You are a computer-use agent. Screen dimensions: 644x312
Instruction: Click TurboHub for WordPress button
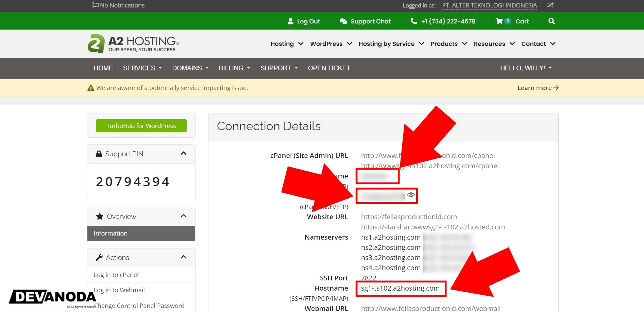click(x=141, y=126)
